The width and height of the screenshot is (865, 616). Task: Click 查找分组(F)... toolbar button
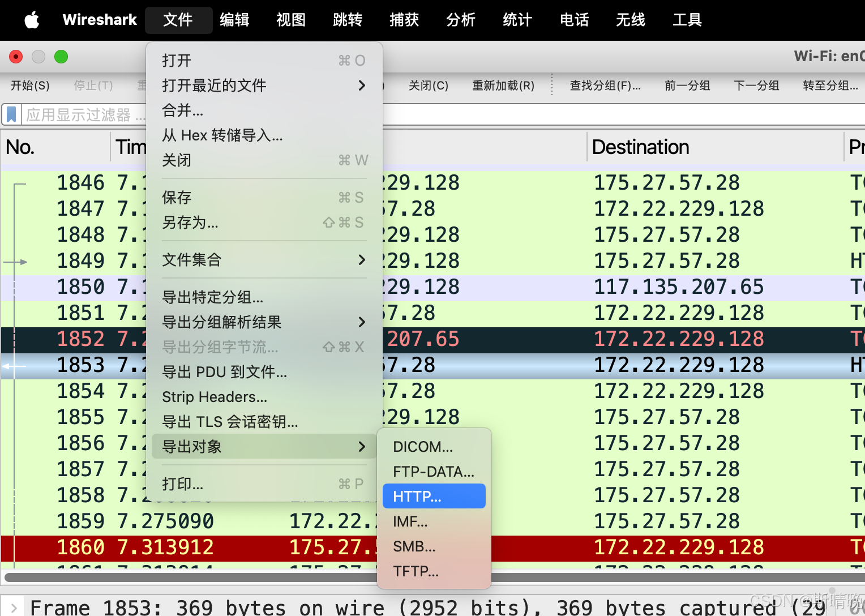(605, 85)
